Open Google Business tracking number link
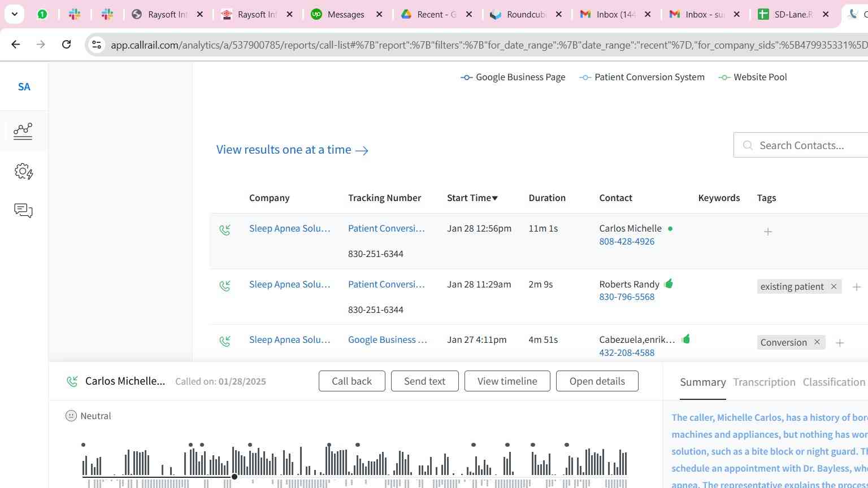 387,339
